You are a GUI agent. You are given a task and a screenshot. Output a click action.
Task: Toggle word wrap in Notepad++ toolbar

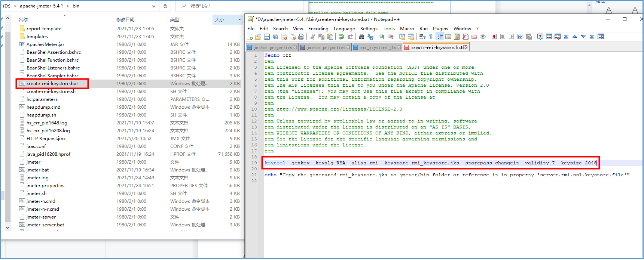[x=422, y=37]
